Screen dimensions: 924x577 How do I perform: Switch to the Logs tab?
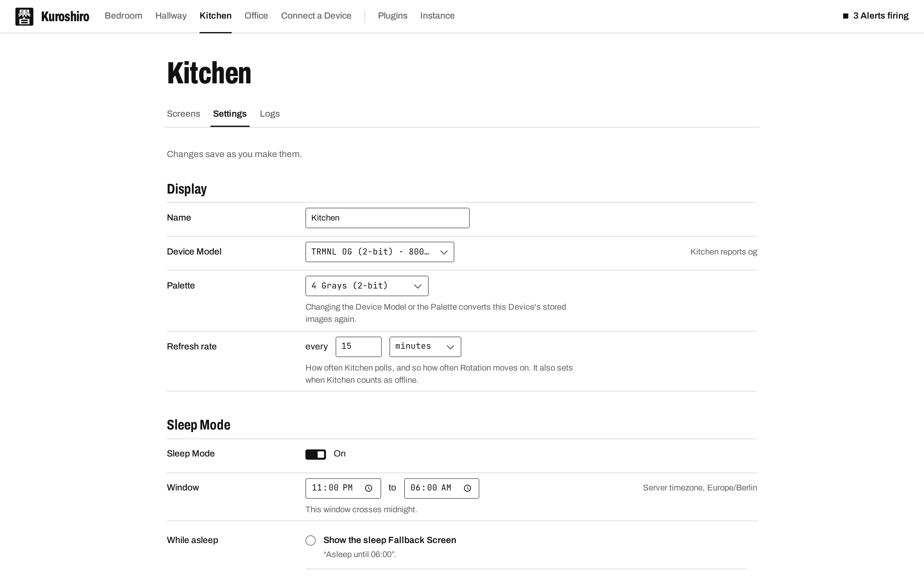pos(269,114)
